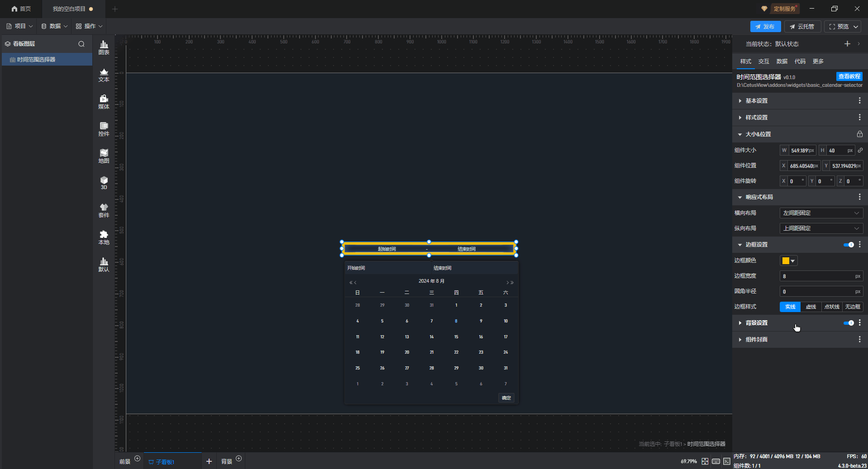Open the 套件 kit components panel
Image resolution: width=868 pixels, height=469 pixels.
pos(104,210)
